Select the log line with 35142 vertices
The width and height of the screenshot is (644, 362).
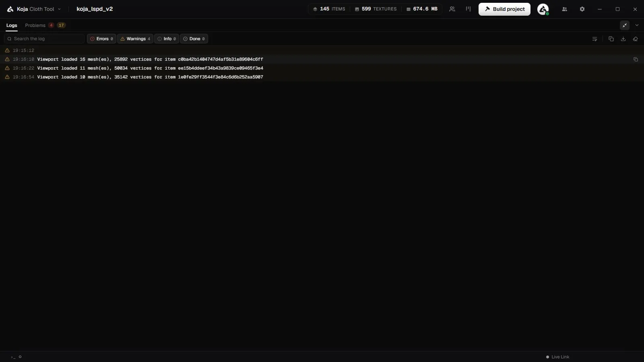[322, 77]
